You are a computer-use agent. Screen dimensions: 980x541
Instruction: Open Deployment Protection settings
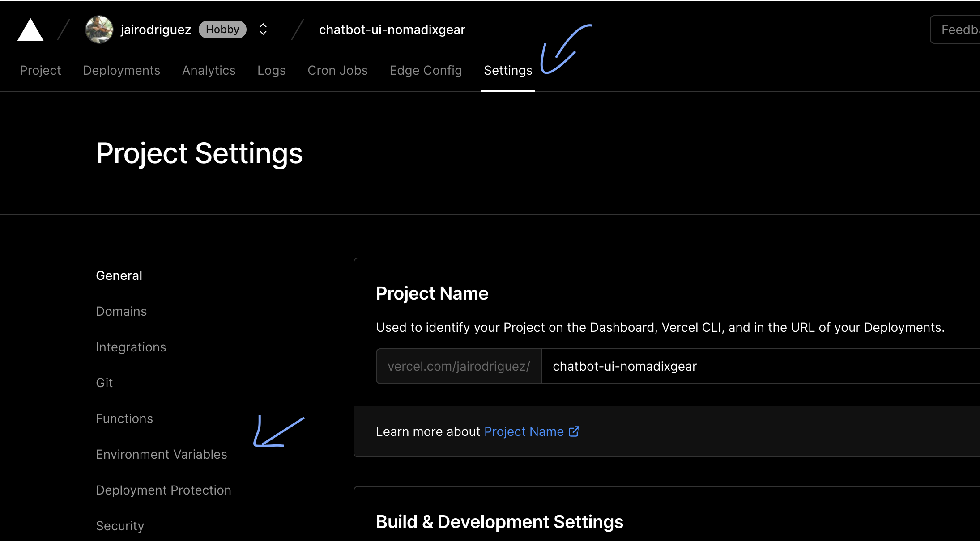click(163, 490)
